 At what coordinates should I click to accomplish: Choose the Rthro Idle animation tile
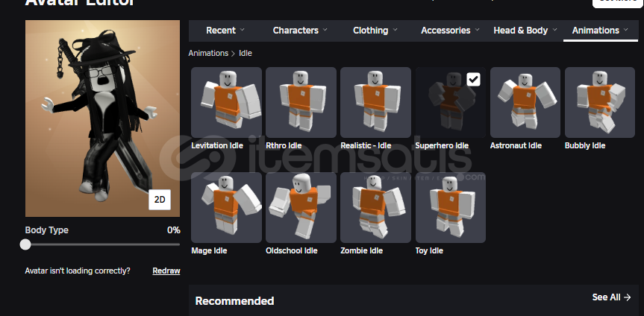(x=301, y=103)
